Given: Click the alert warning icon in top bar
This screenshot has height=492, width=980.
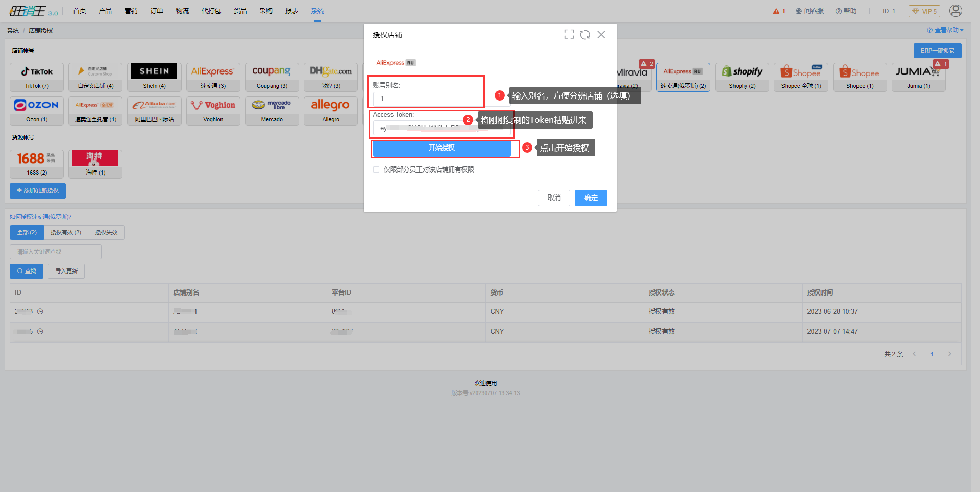Looking at the screenshot, I should pyautogui.click(x=776, y=11).
